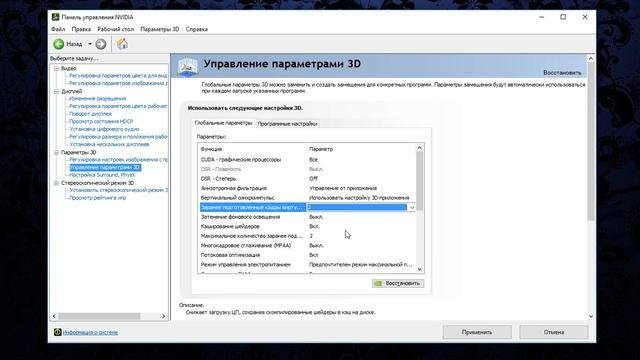This screenshot has height=360, width=640.
Task: Open Установка нескольких дисплеев tree item
Action: pyautogui.click(x=109, y=144)
